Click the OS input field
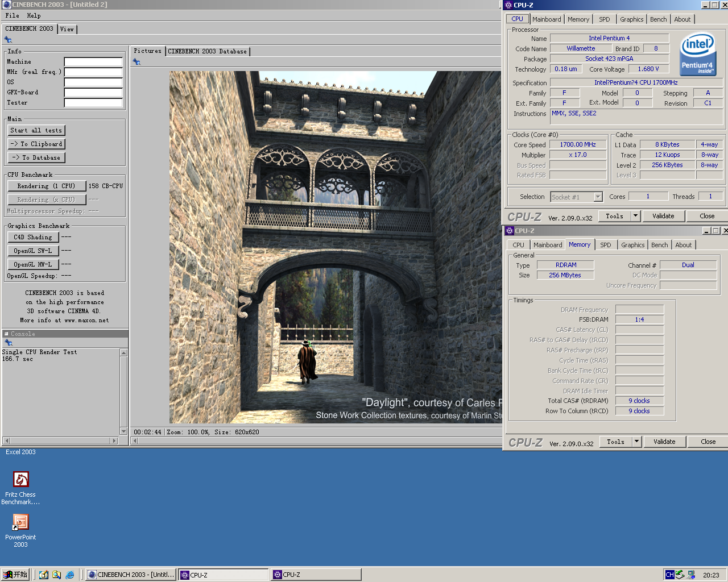 (93, 82)
